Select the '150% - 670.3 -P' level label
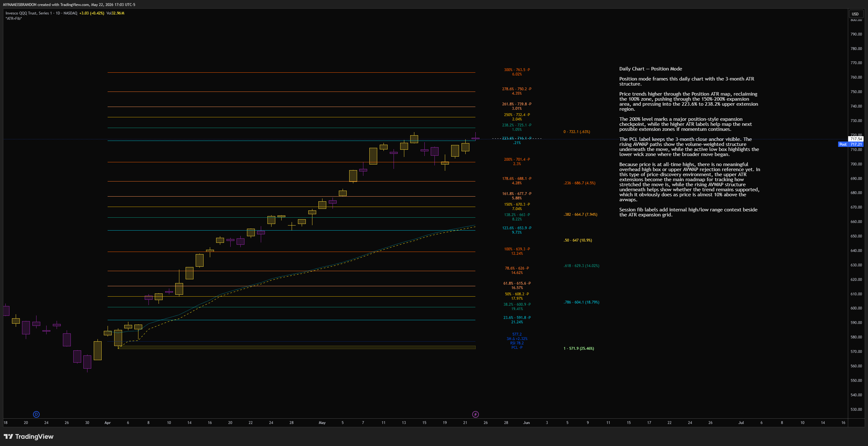The image size is (868, 446). coord(517,204)
